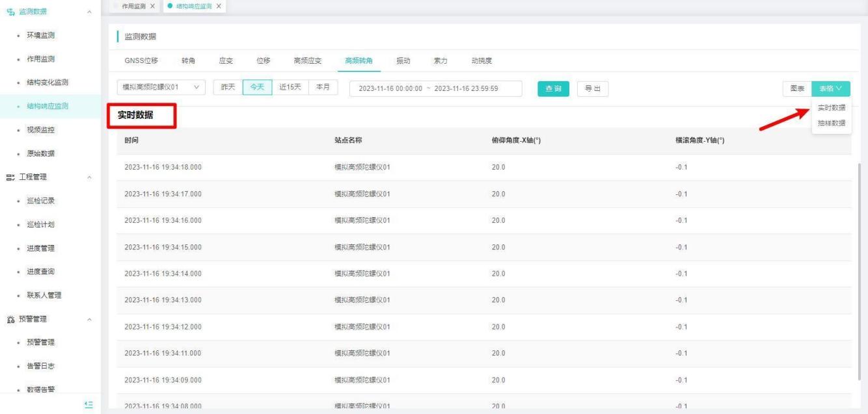Switch to 图表 chart view

796,88
